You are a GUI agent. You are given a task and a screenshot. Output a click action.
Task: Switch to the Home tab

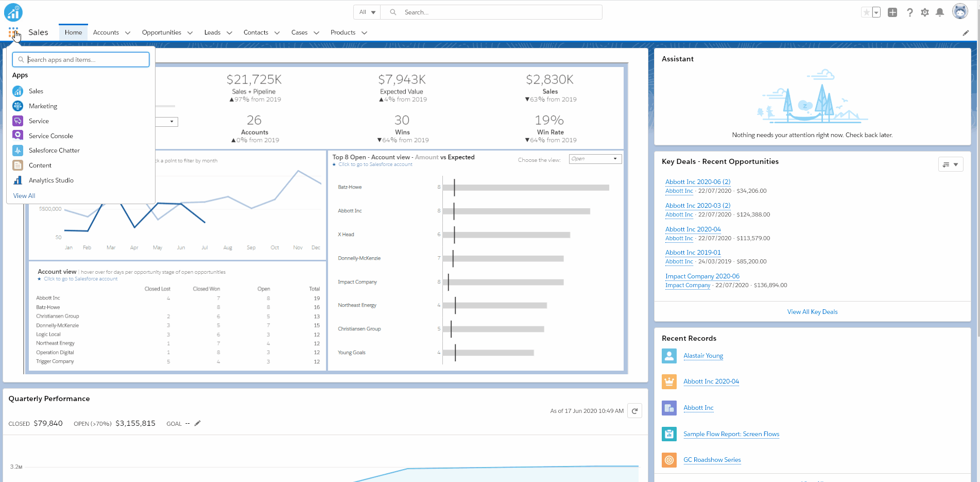coord(73,32)
